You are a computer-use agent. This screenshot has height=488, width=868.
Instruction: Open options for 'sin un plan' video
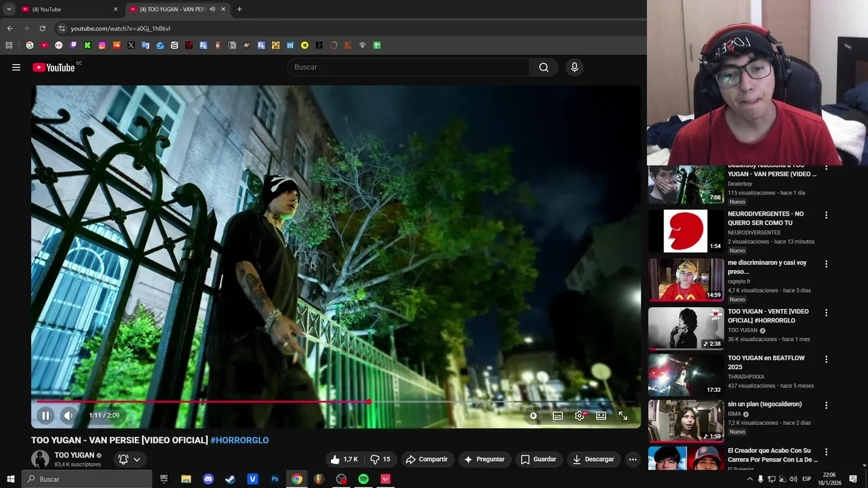826,405
